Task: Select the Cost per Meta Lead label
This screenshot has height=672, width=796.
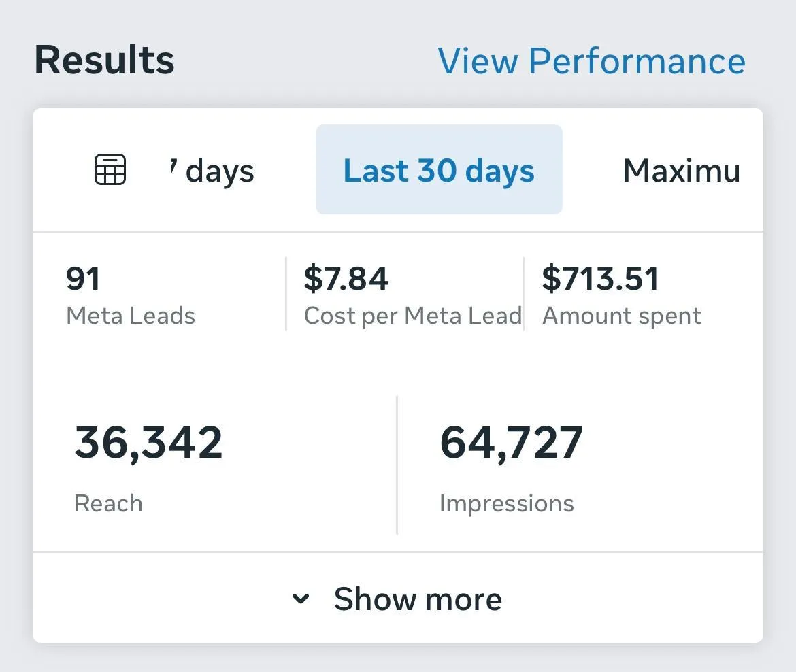Action: point(412,316)
